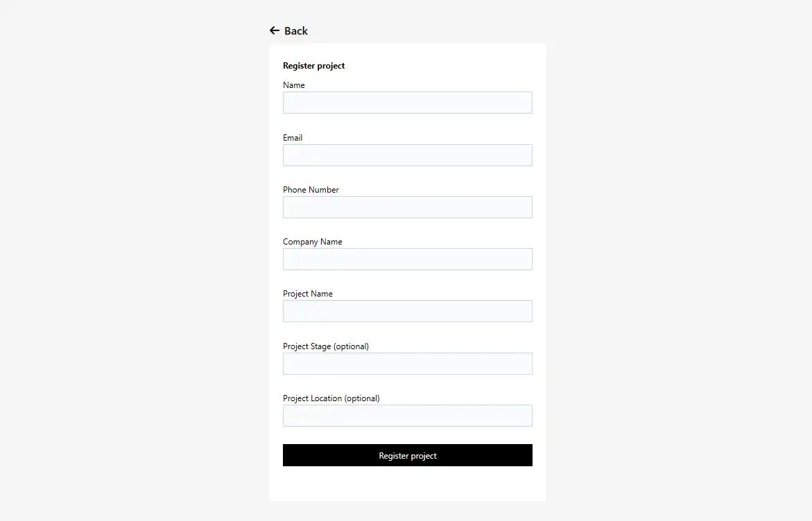
Task: Click the Company Name input field
Action: 407,258
